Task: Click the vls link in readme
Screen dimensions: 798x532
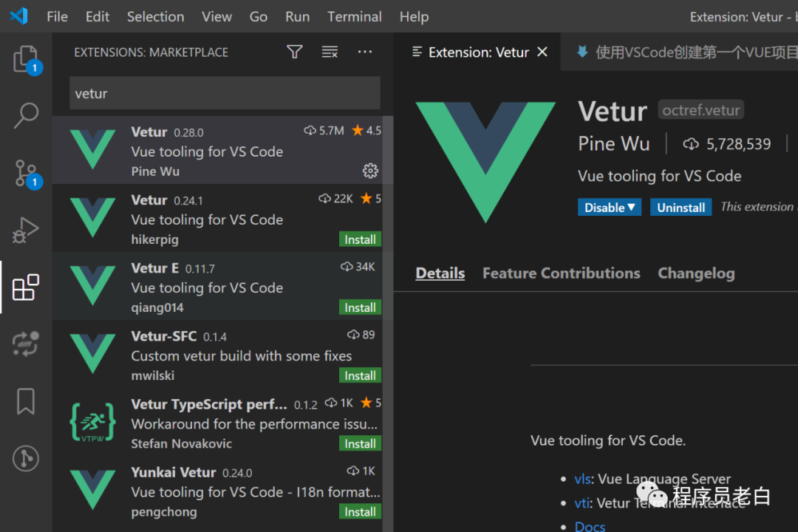Action: pyautogui.click(x=582, y=479)
